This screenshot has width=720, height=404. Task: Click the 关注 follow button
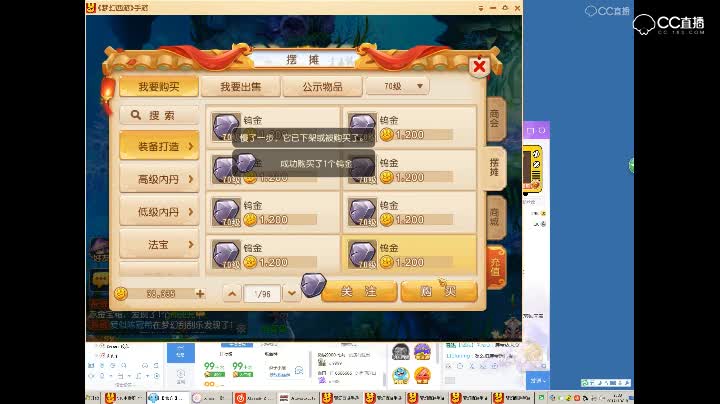pos(359,291)
